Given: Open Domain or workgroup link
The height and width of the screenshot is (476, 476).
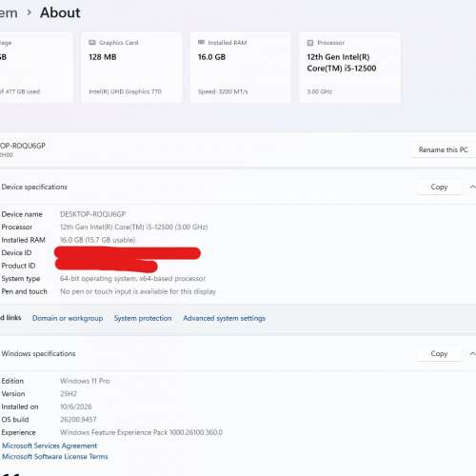Looking at the screenshot, I should pyautogui.click(x=68, y=318).
